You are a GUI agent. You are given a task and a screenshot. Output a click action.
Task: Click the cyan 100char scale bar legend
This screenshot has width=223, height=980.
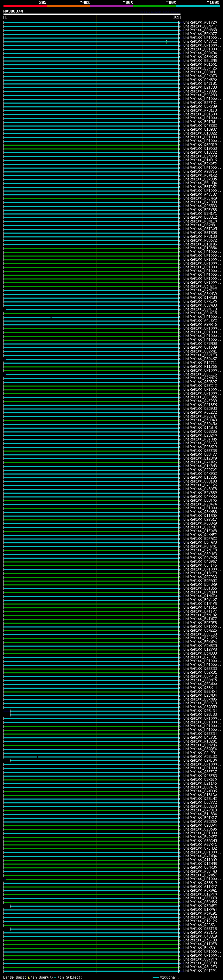click(155, 977)
